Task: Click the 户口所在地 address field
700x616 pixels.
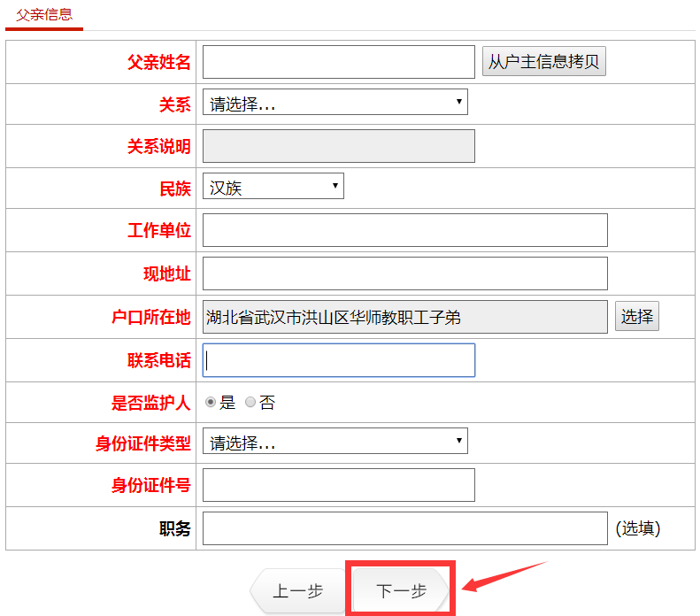Action: [x=404, y=317]
